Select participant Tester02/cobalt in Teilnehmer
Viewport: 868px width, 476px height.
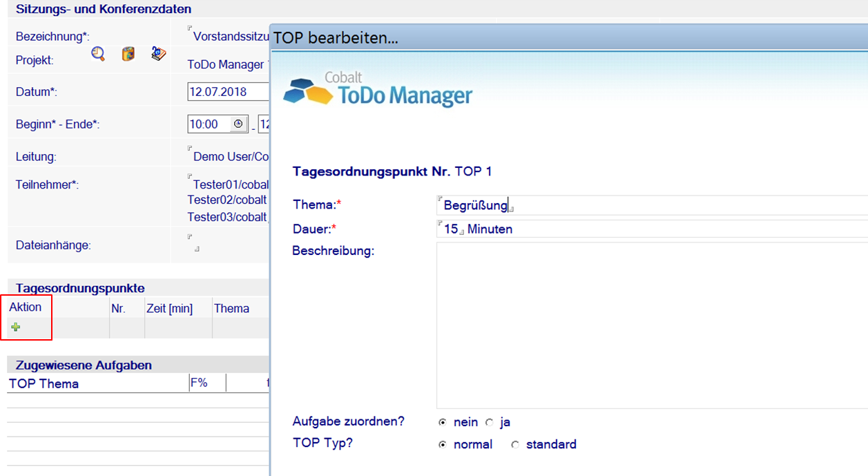[x=226, y=200]
